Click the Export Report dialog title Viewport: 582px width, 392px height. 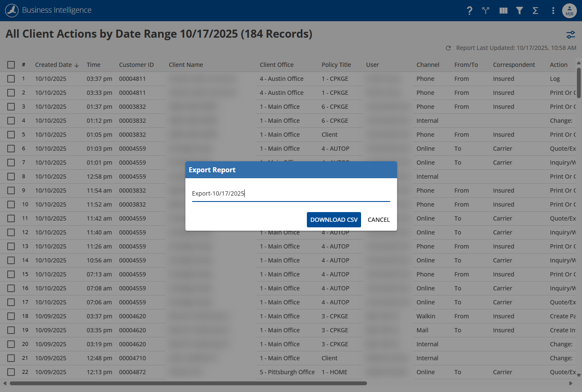[x=212, y=170]
